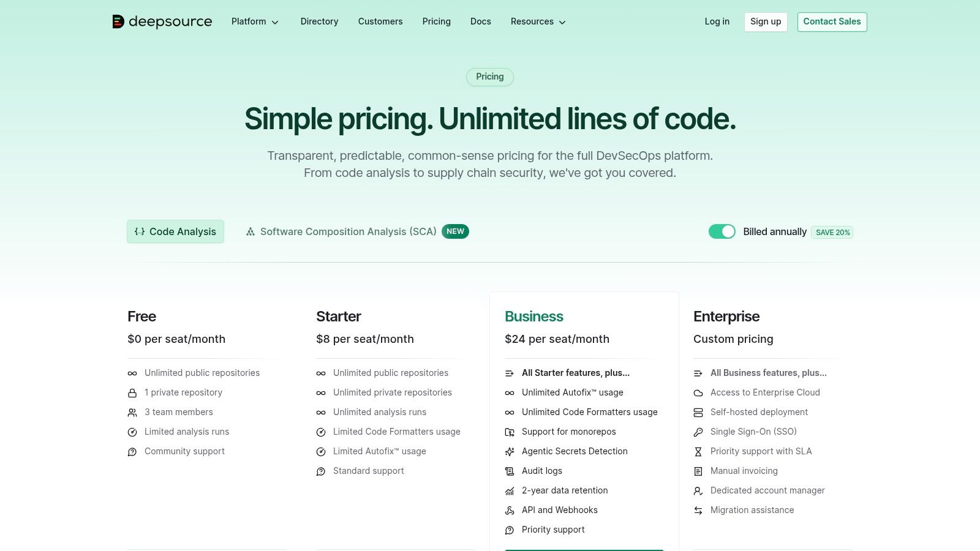
Task: Click the API and Webhooks icon
Action: [510, 511]
